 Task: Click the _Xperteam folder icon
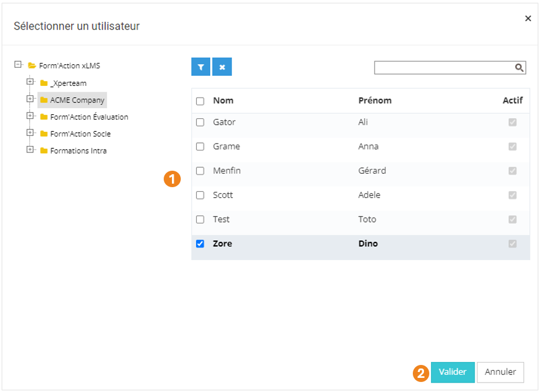point(44,83)
